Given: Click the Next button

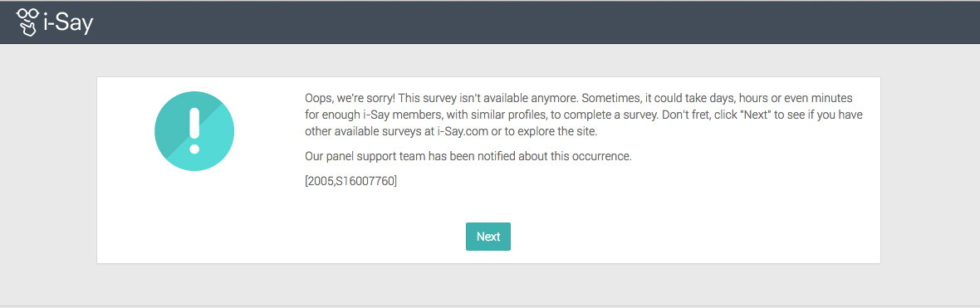Looking at the screenshot, I should pos(488,236).
